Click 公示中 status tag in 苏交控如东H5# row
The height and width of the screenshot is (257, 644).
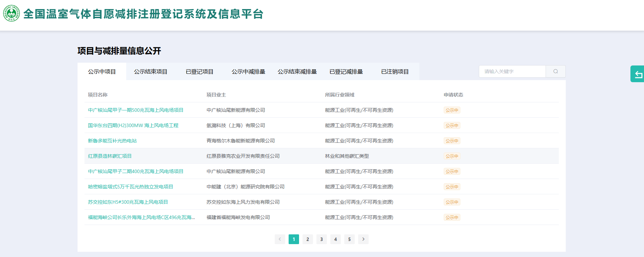coord(452,202)
